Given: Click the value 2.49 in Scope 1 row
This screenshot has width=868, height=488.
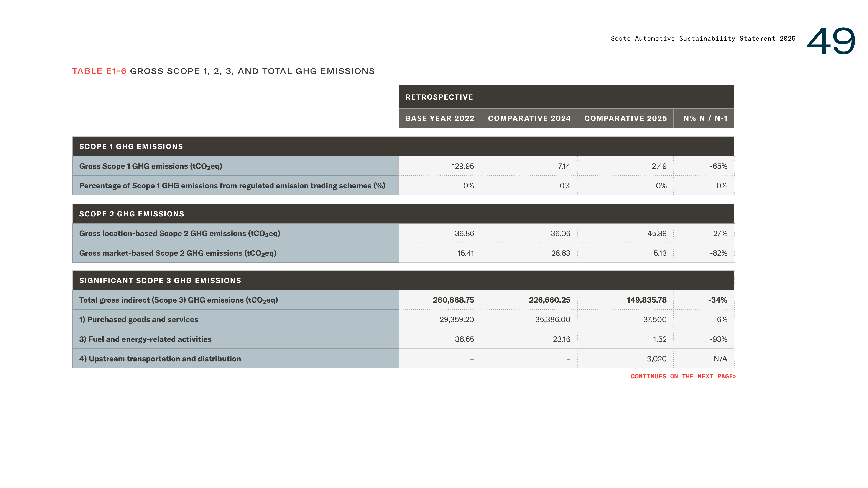Looking at the screenshot, I should click(x=659, y=166).
